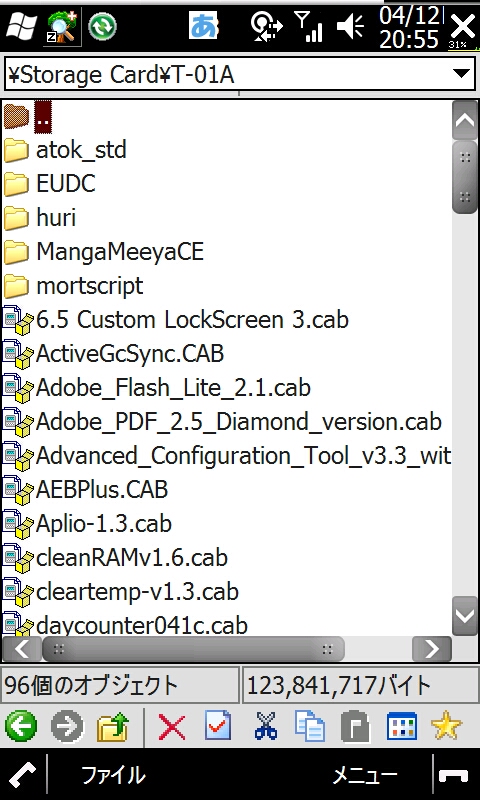Open the メニュー menu
The height and width of the screenshot is (800, 480).
coord(364,775)
